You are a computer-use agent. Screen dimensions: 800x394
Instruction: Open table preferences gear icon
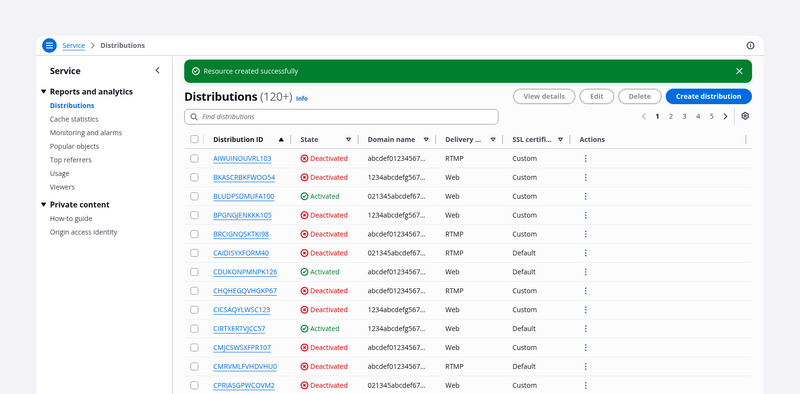(x=745, y=116)
